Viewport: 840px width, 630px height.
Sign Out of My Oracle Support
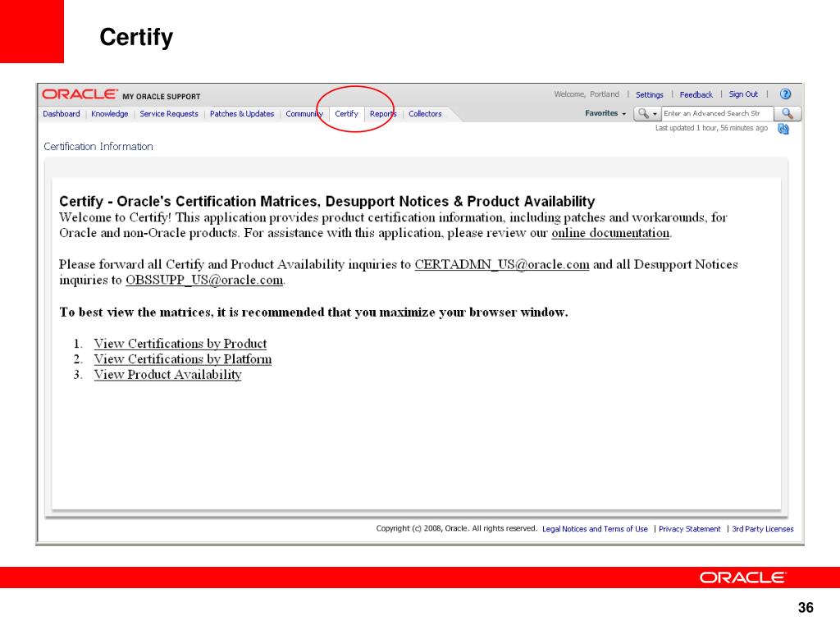[x=743, y=94]
